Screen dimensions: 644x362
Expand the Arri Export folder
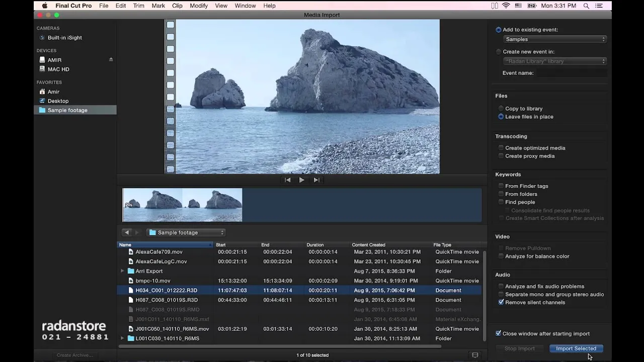point(122,271)
